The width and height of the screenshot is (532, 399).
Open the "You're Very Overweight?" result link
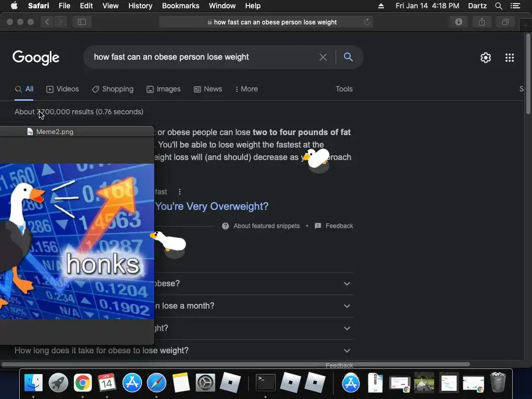(212, 206)
